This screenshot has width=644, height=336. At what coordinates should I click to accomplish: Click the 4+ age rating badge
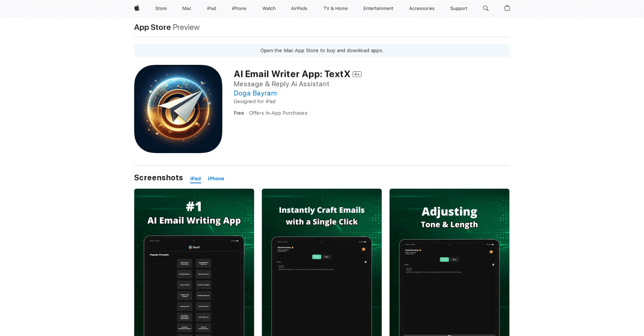click(357, 74)
